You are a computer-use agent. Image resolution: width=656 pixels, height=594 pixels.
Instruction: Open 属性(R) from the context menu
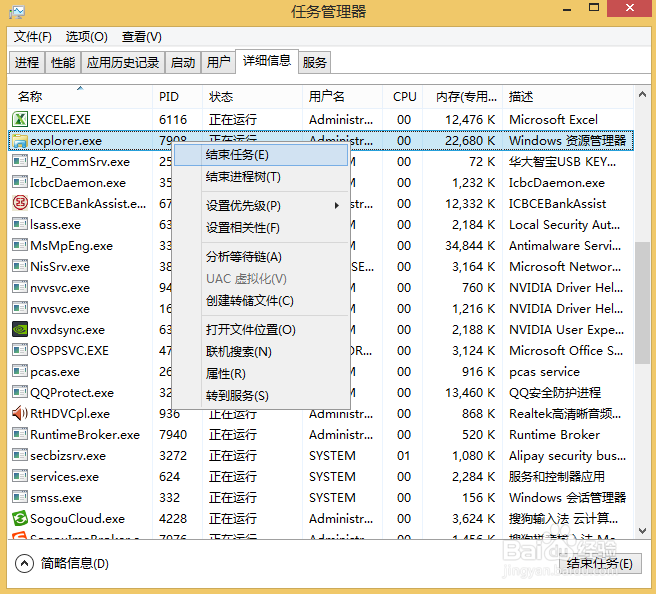[x=261, y=374]
